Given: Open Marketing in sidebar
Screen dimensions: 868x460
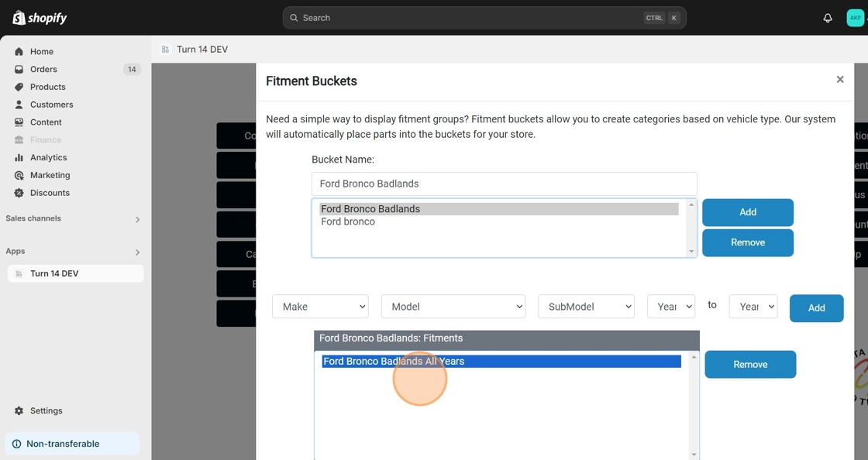Looking at the screenshot, I should (x=50, y=175).
